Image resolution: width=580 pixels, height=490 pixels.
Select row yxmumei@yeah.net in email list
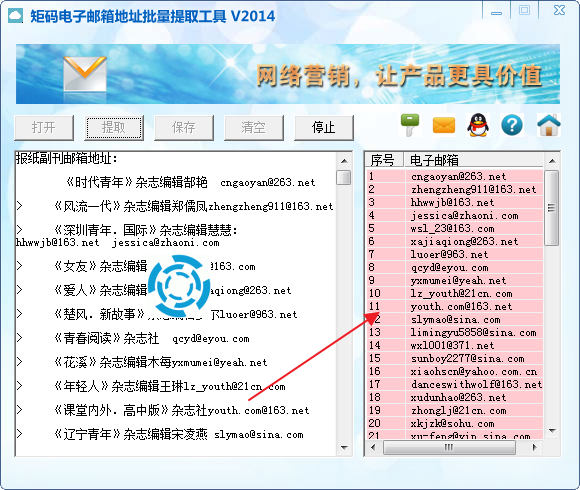455,280
